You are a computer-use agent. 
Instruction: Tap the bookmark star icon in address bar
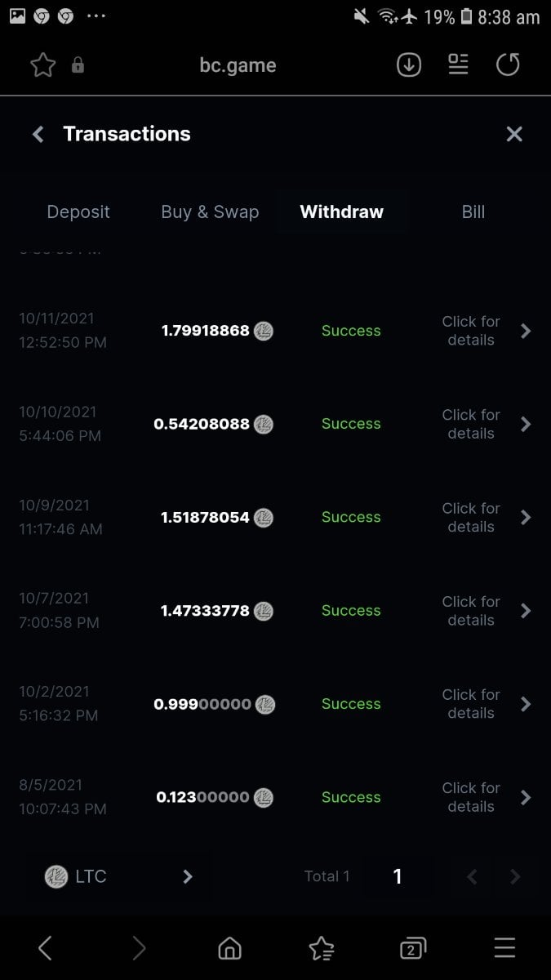tap(42, 65)
